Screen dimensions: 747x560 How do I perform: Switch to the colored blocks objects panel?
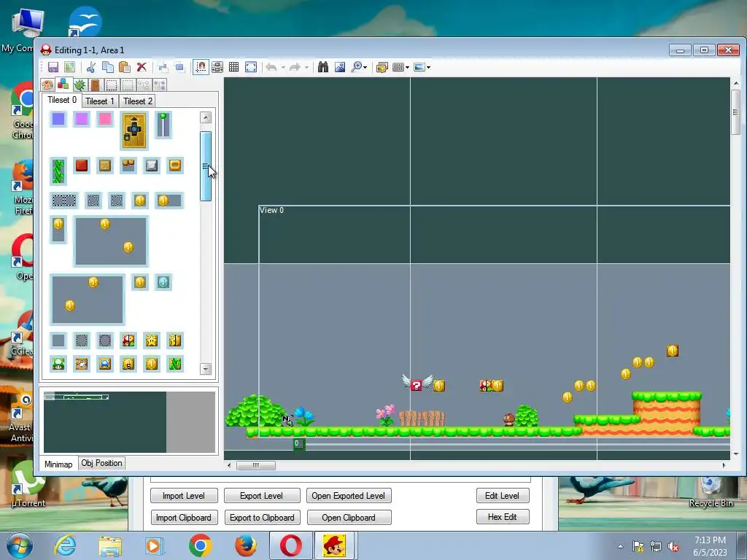(x=63, y=85)
